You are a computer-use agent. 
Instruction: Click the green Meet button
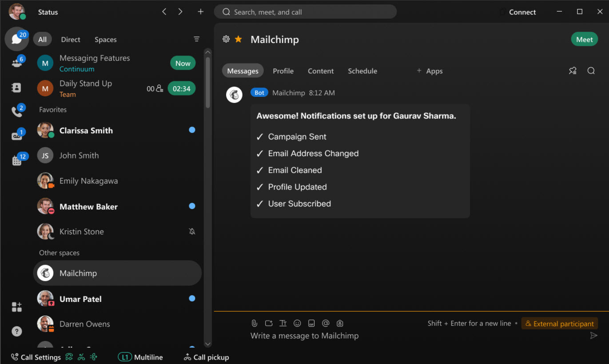pos(584,39)
